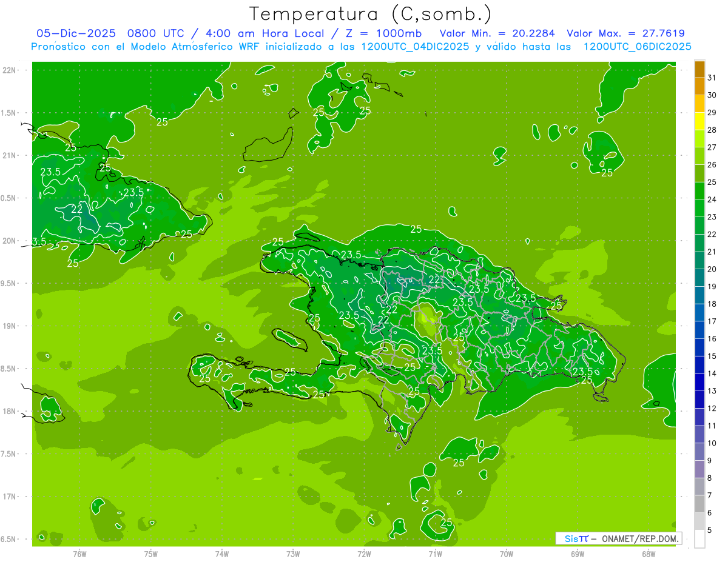The image size is (728, 562).
Task: Pick the blue legend swatch between 16 and 17
Action: (699, 330)
